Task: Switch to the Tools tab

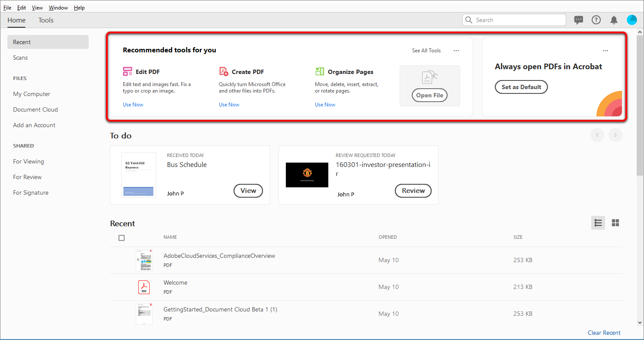Action: click(46, 20)
